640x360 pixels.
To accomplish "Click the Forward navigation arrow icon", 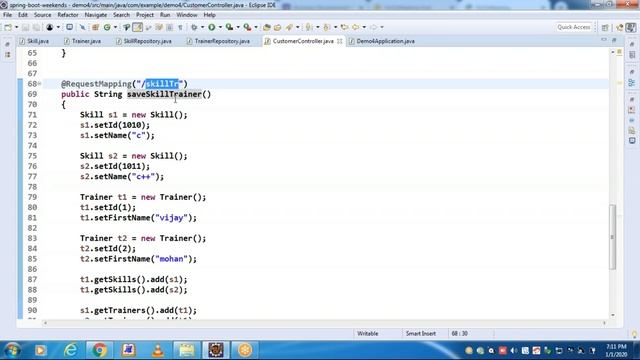I will click(373, 27).
